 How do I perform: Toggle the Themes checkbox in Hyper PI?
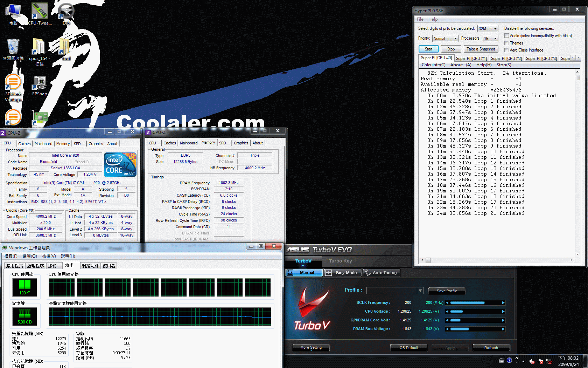coord(506,43)
